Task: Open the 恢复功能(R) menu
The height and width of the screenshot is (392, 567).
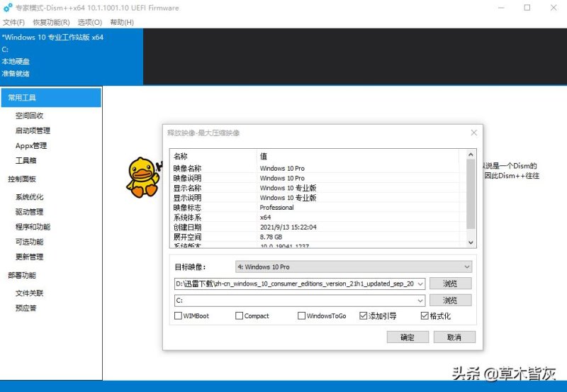Action: click(51, 22)
